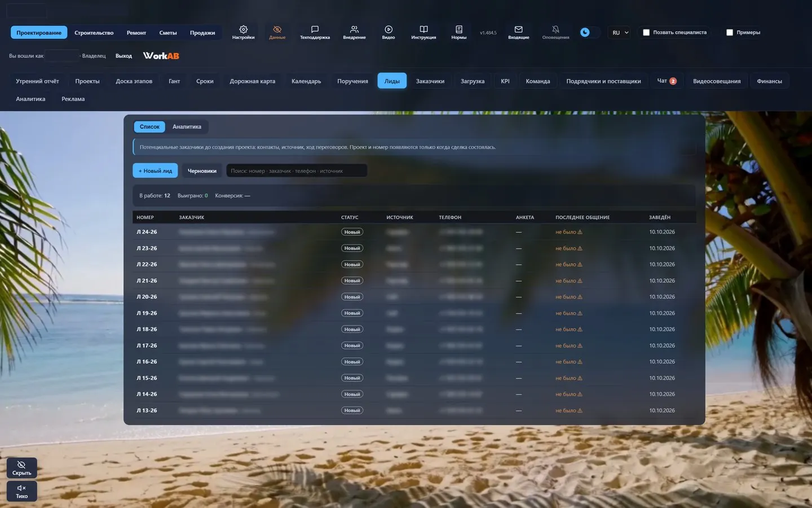812x508 pixels.
Task: Open lead row Л 19-26
Action: [x=414, y=313]
